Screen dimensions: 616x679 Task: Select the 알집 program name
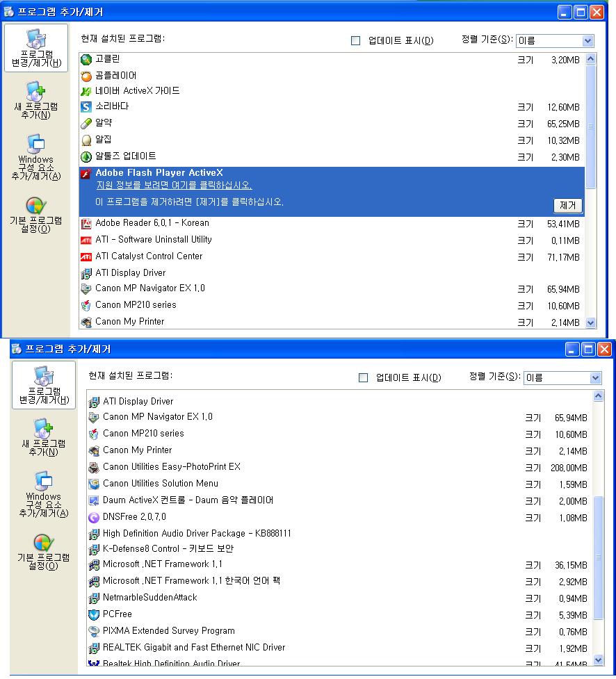(x=104, y=140)
